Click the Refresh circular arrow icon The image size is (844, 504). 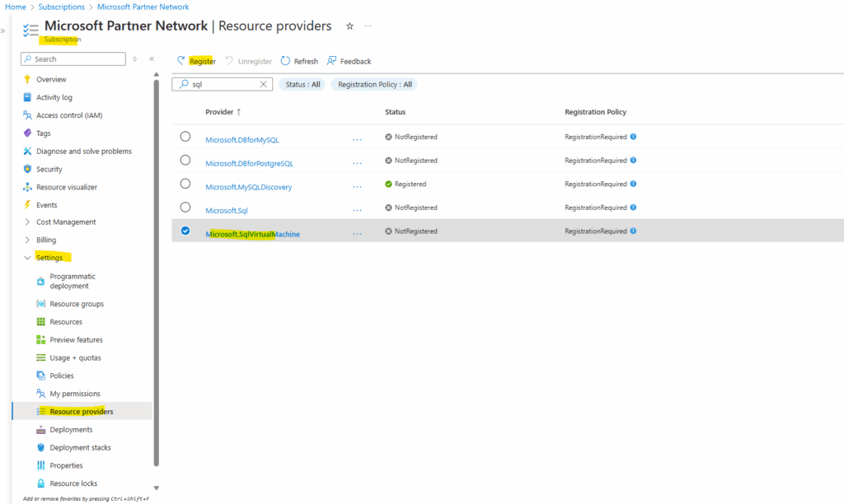click(285, 61)
